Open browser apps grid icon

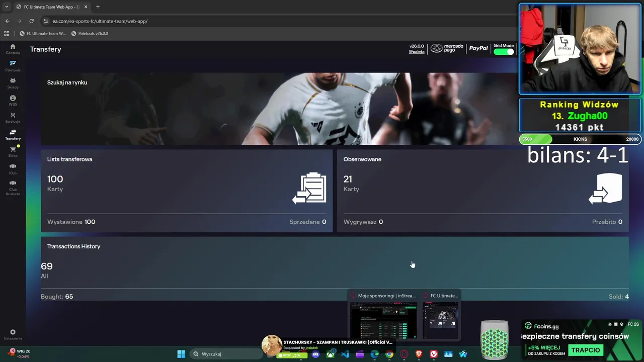click(x=7, y=34)
